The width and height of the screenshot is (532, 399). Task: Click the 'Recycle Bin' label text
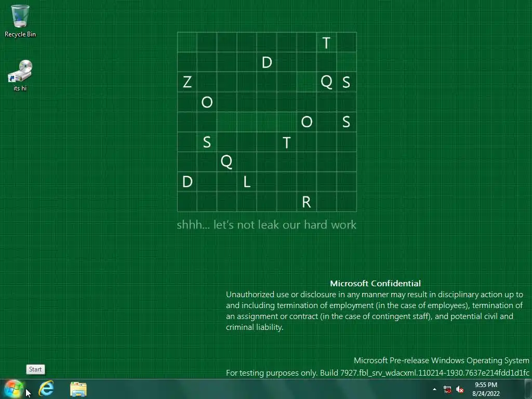point(20,34)
